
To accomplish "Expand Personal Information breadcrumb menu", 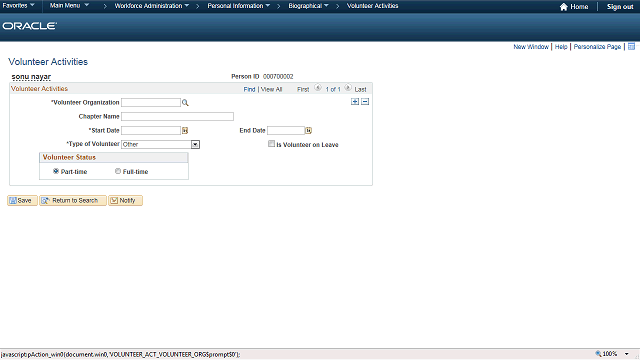I will click(238, 6).
